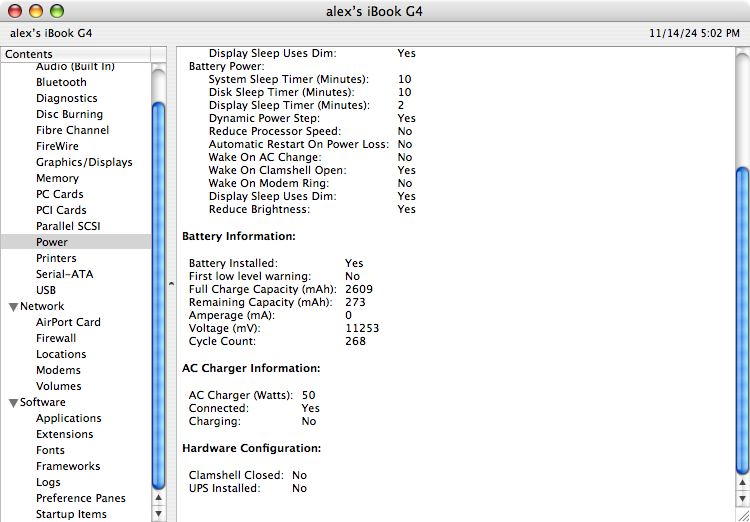
Task: Click the detail pane scroll up arrow
Action: coord(742,482)
